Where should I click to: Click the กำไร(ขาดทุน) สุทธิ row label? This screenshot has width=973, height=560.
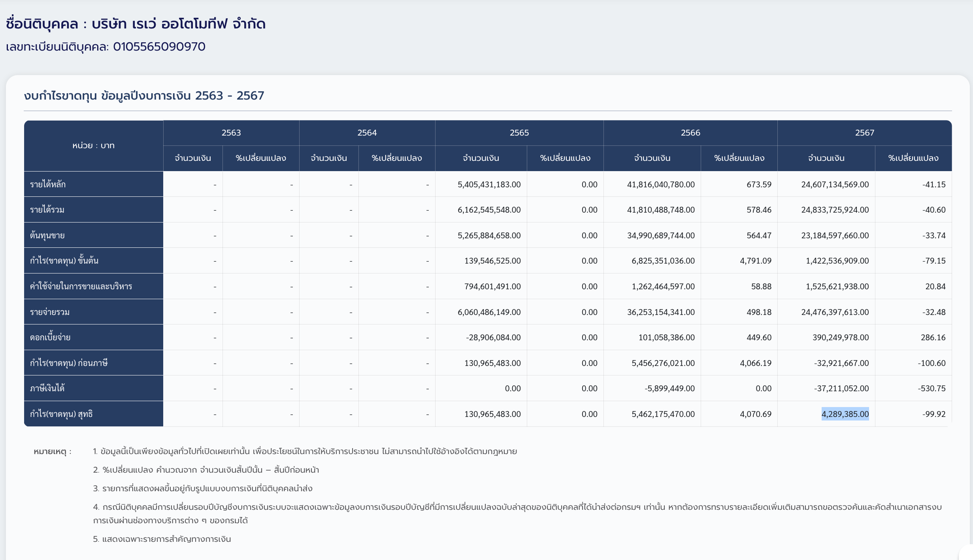[61, 414]
